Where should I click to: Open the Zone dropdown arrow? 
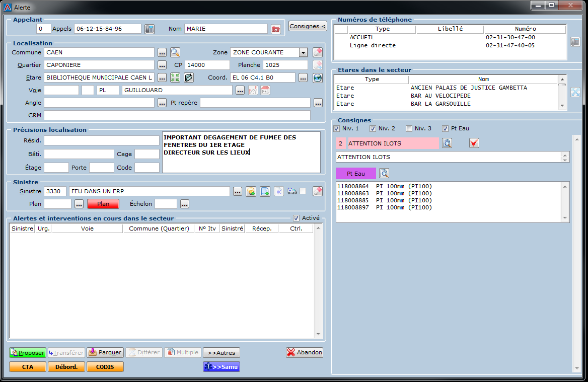pyautogui.click(x=304, y=52)
